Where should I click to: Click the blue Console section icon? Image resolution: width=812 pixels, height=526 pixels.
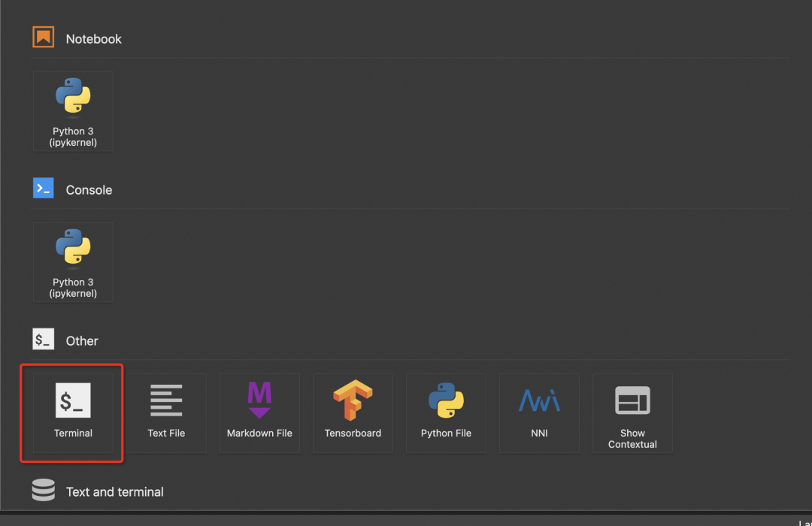click(43, 188)
